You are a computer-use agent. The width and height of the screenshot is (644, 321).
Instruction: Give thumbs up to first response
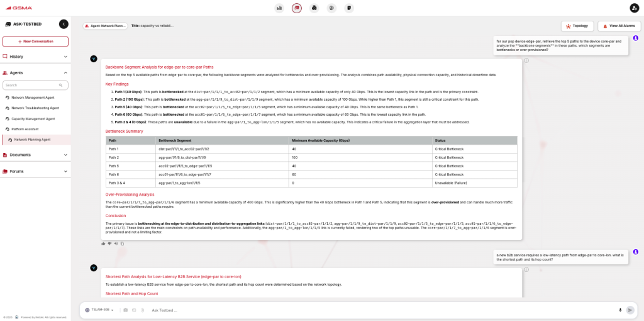(x=104, y=244)
